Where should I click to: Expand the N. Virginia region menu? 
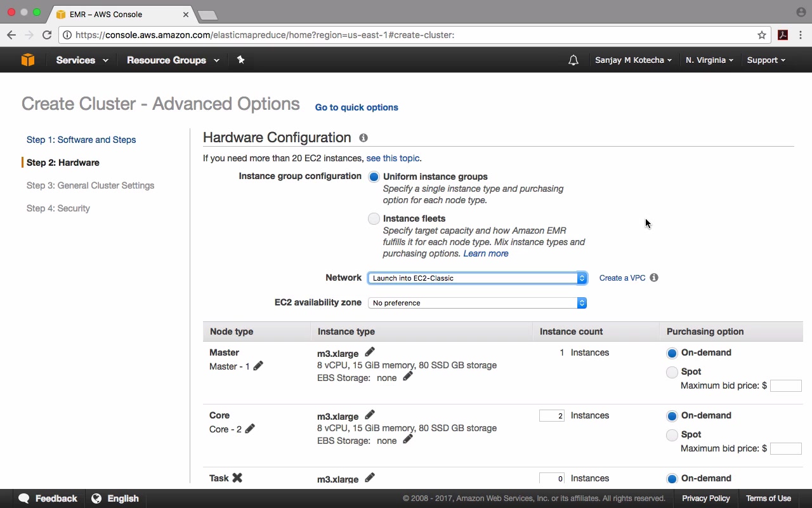(x=709, y=60)
